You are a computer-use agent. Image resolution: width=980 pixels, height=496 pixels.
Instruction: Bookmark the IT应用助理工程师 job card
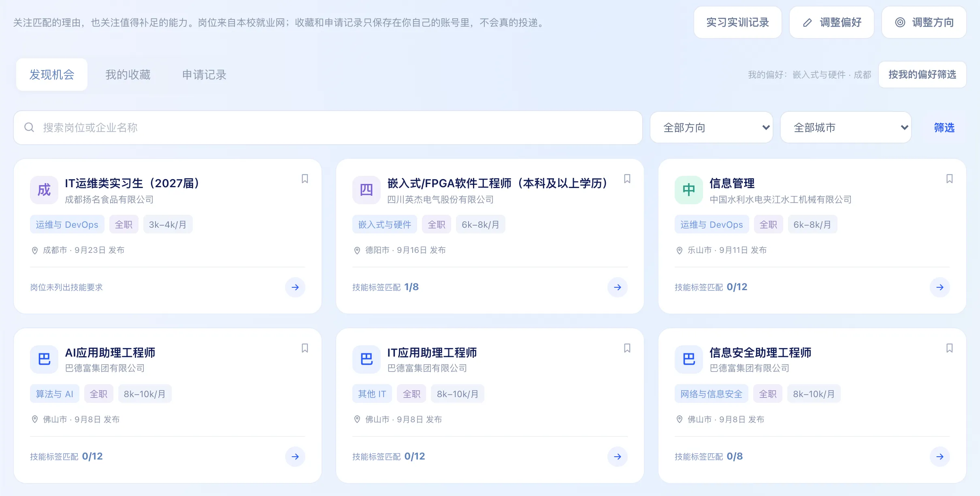click(627, 348)
